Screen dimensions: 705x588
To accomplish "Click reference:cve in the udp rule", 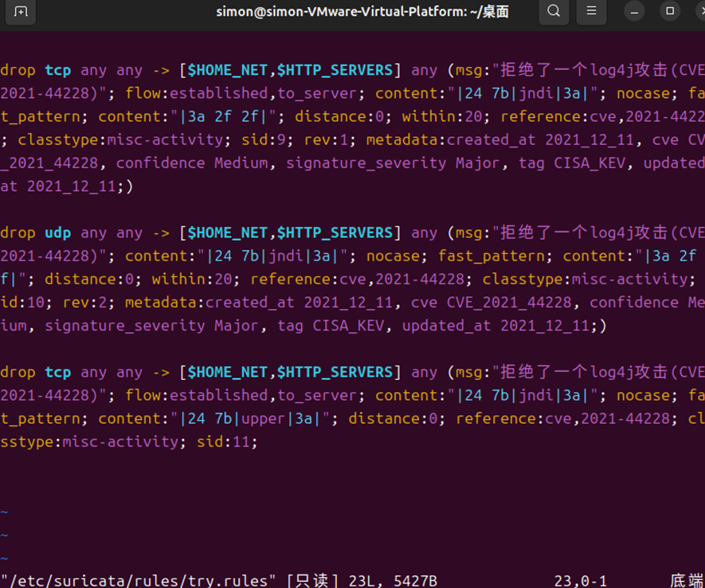I will [307, 279].
